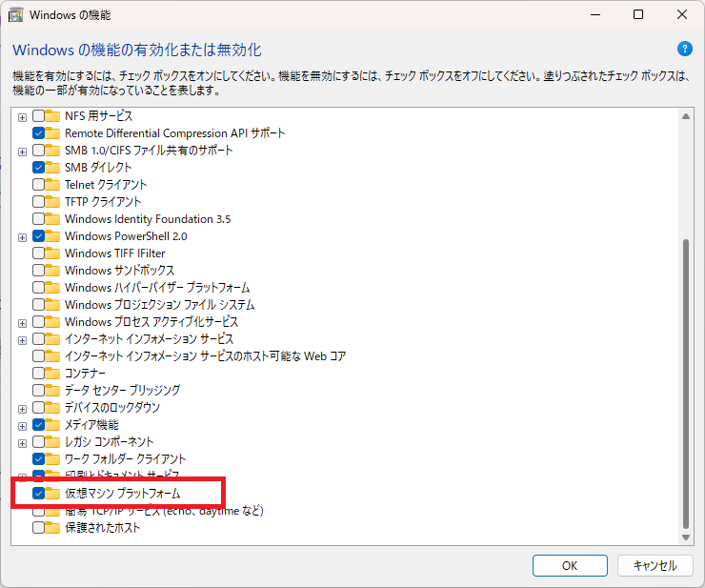Tick the コンテナー checkbox

point(38,373)
